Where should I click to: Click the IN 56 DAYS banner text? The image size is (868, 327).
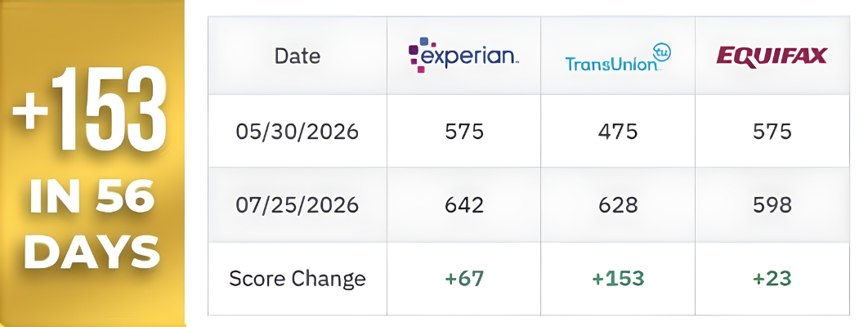pyautogui.click(x=92, y=224)
